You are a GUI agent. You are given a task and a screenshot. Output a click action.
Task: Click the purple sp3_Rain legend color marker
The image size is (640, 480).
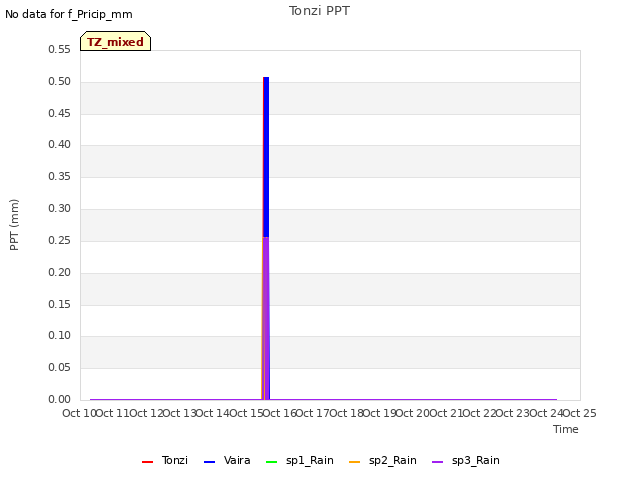(x=438, y=462)
